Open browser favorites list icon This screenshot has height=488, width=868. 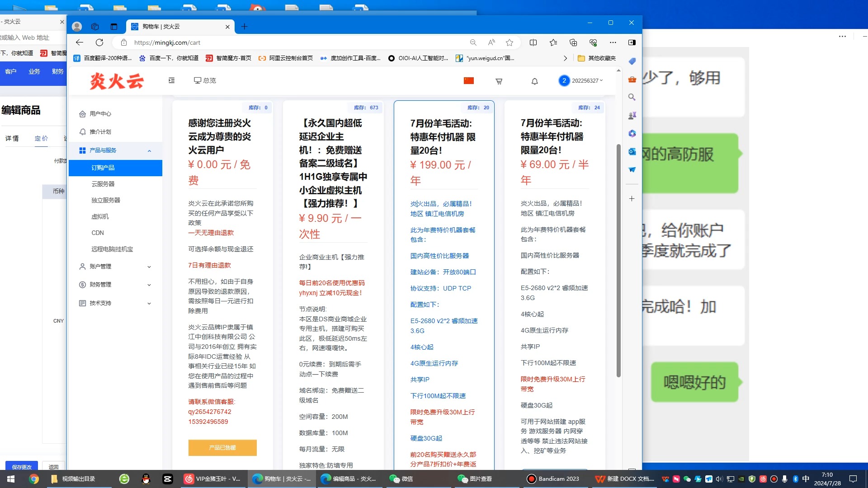(x=553, y=42)
